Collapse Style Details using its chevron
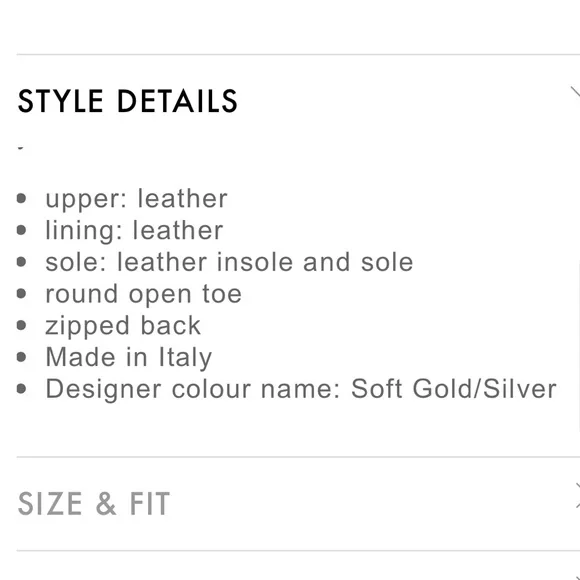The height and width of the screenshot is (580, 580). click(x=575, y=92)
